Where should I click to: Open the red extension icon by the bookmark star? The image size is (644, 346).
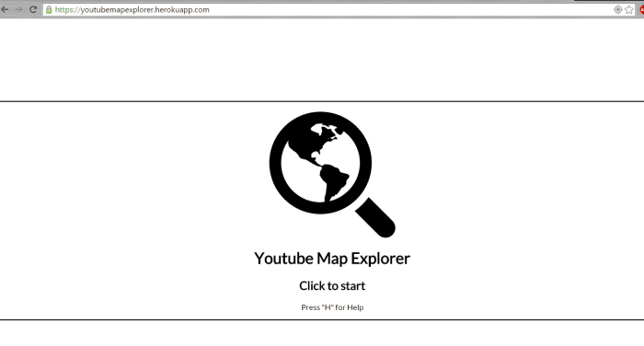(x=641, y=10)
